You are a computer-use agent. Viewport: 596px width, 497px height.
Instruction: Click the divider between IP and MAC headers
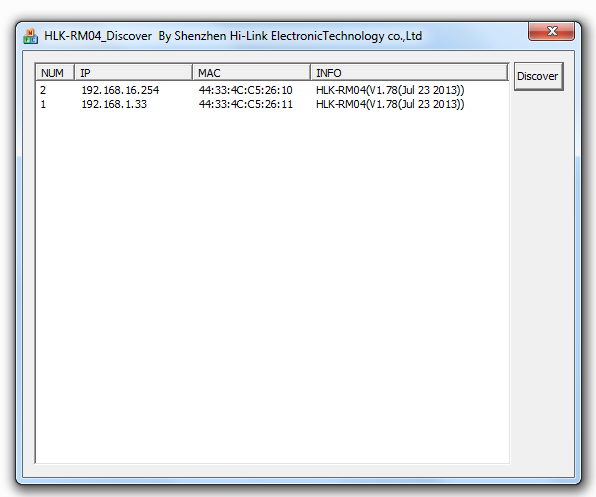pos(192,73)
